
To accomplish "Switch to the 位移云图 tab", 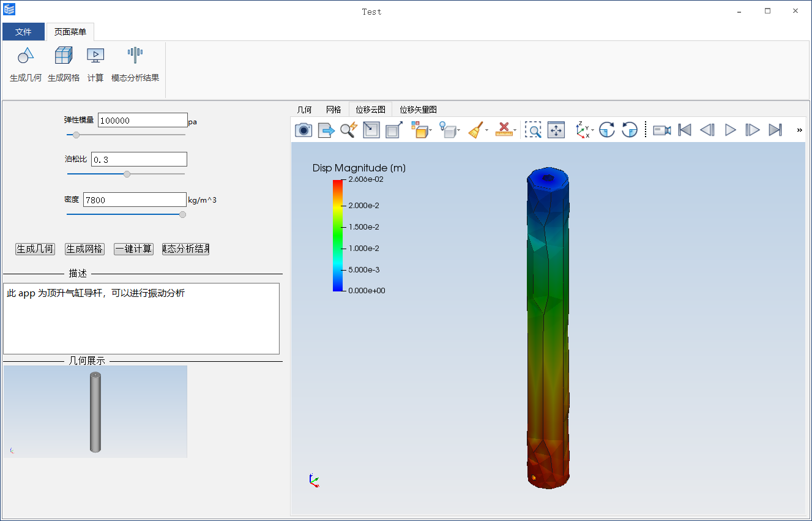I will click(370, 110).
